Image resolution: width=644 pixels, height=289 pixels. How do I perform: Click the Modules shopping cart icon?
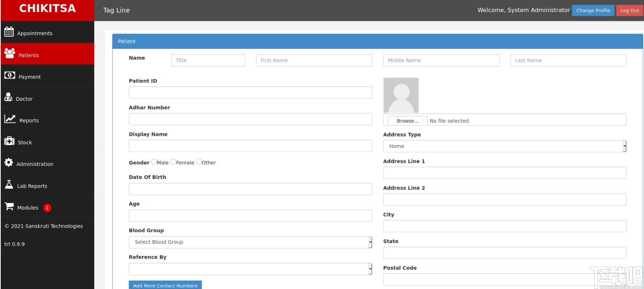(x=9, y=206)
